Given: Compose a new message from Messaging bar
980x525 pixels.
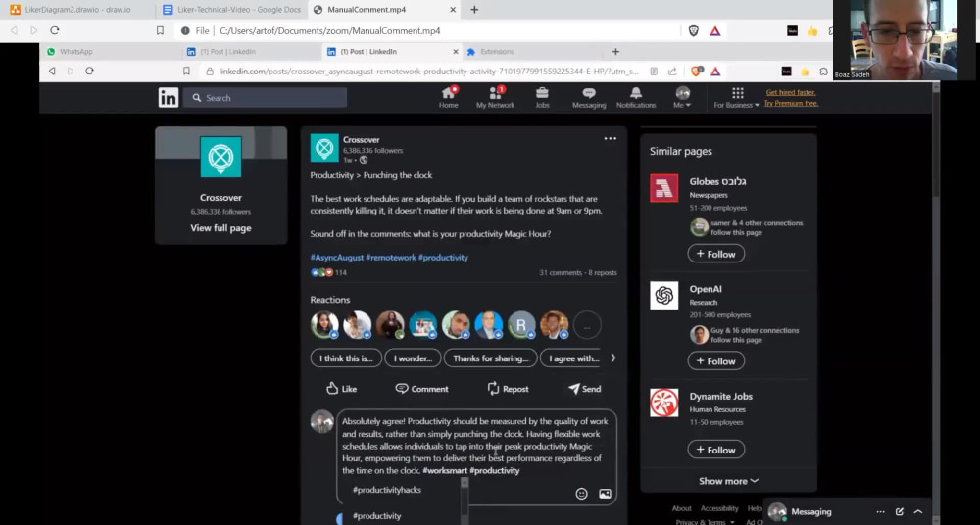Looking at the screenshot, I should 900,512.
